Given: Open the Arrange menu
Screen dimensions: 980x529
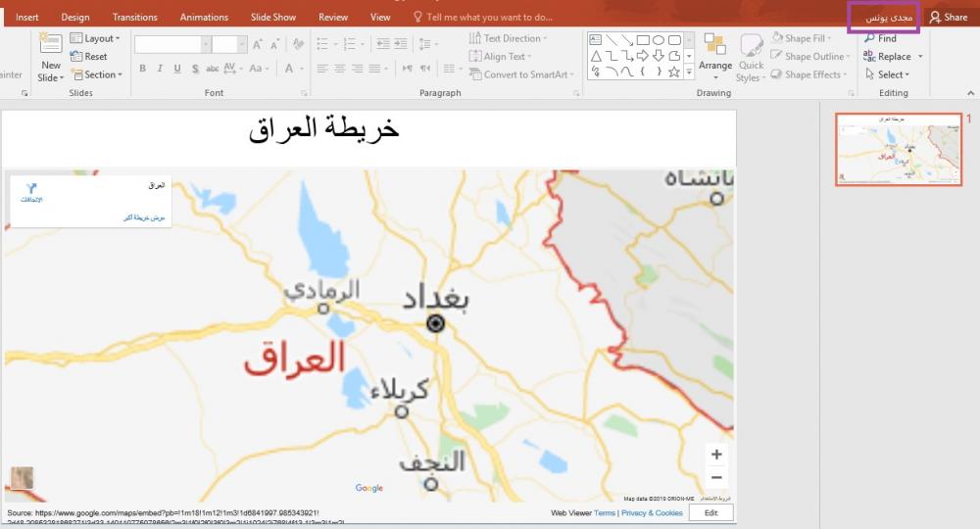Looking at the screenshot, I should 715,57.
